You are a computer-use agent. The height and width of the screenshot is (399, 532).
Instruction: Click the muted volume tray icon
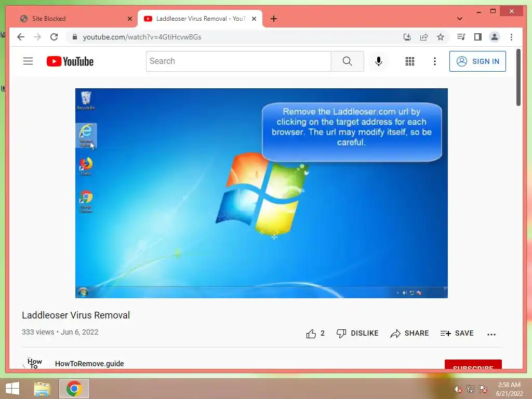coord(458,389)
